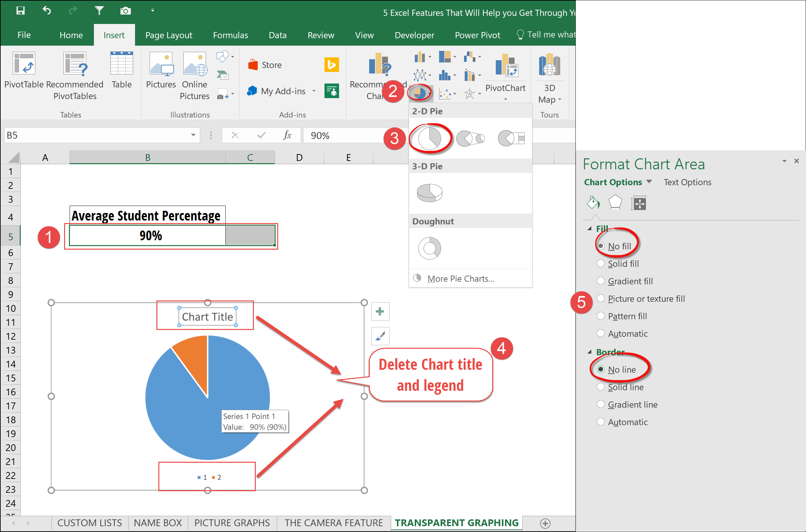Switch to the Page Layout tab
The height and width of the screenshot is (532, 806).
pos(169,35)
